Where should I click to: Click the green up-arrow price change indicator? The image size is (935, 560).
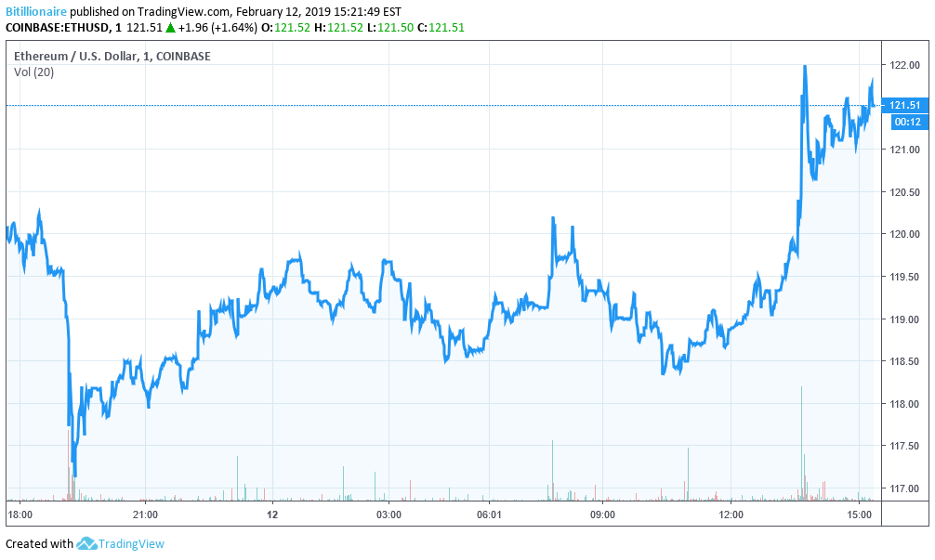170,28
